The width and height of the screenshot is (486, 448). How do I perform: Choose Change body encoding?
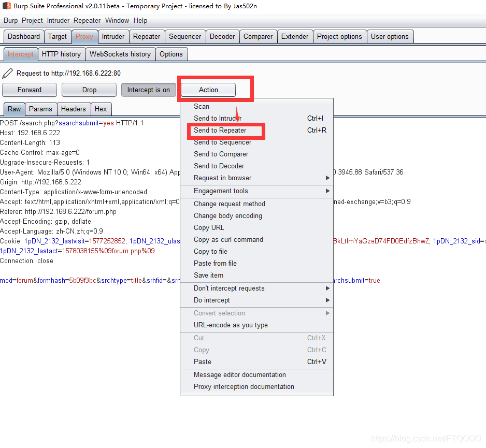[x=256, y=215]
